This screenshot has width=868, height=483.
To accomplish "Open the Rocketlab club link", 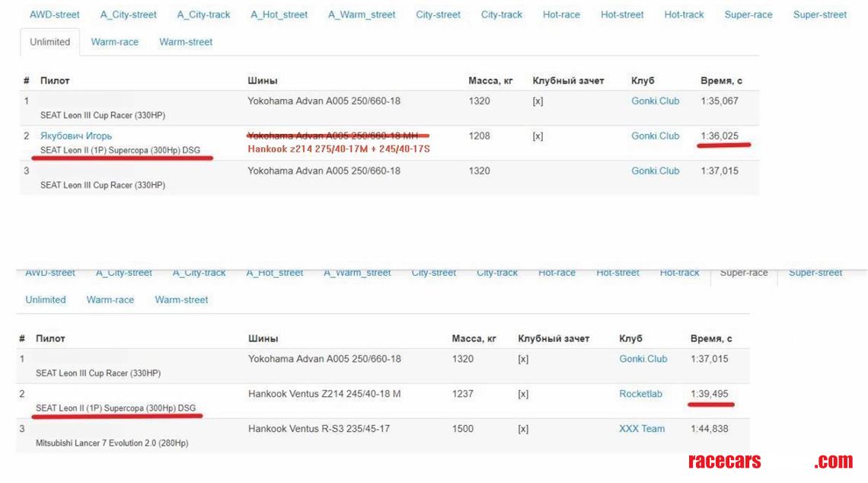I will (640, 394).
